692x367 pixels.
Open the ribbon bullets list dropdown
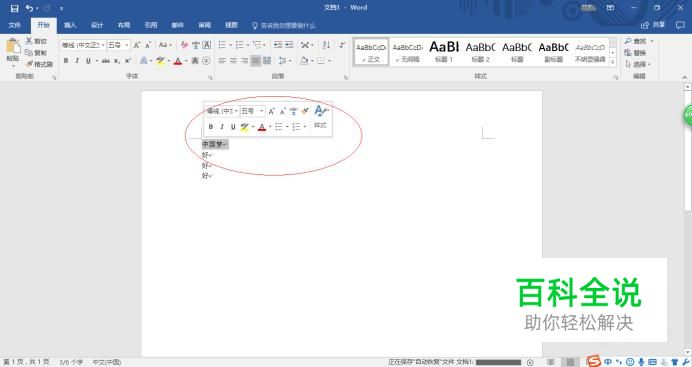[230, 45]
